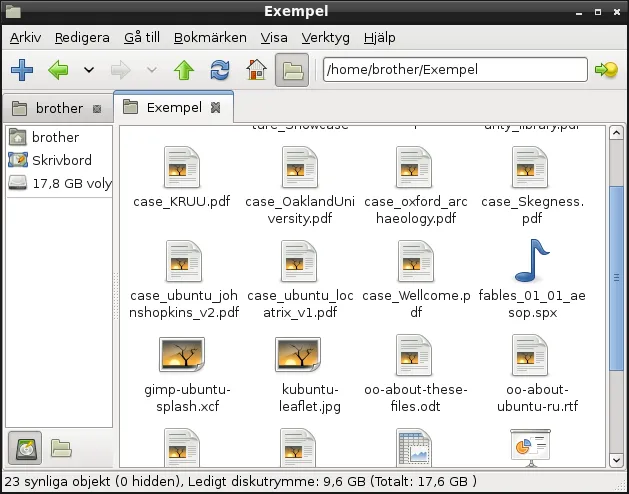Screen dimensions: 629x494
Task: Refresh the current folder view
Action: coord(219,70)
